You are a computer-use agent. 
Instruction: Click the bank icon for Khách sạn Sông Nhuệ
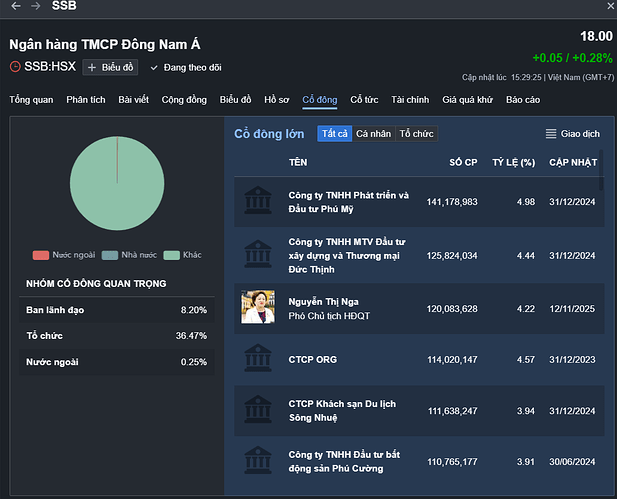tap(258, 410)
